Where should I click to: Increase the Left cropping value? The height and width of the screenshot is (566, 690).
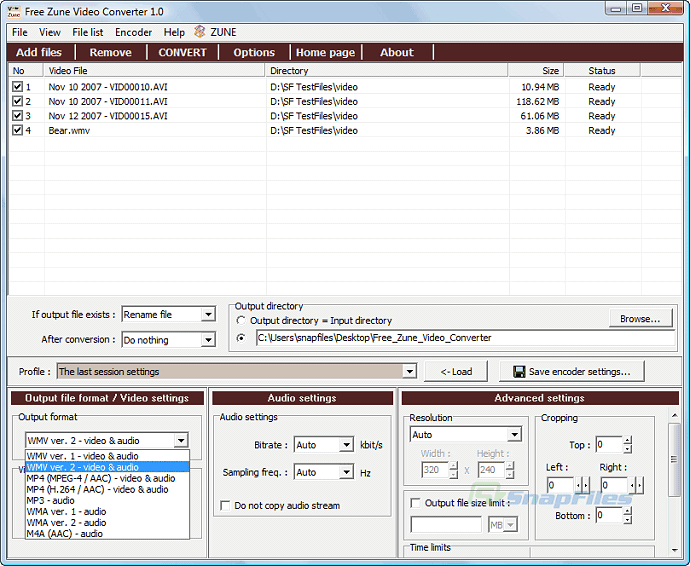tap(586, 485)
